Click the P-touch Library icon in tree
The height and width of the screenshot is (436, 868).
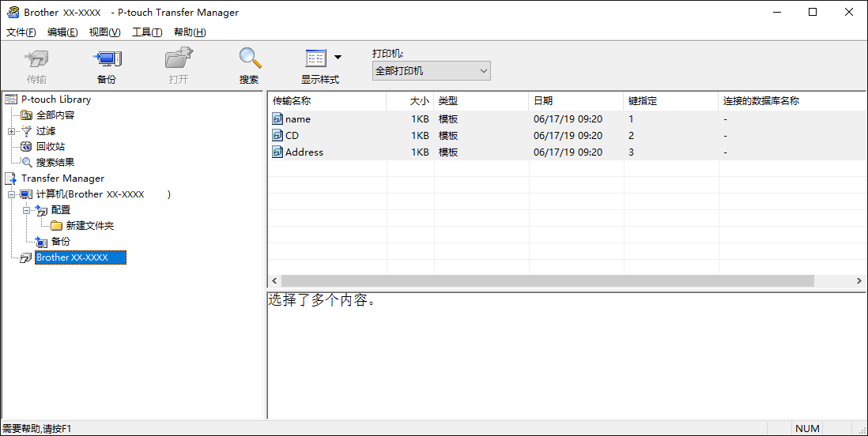11,99
